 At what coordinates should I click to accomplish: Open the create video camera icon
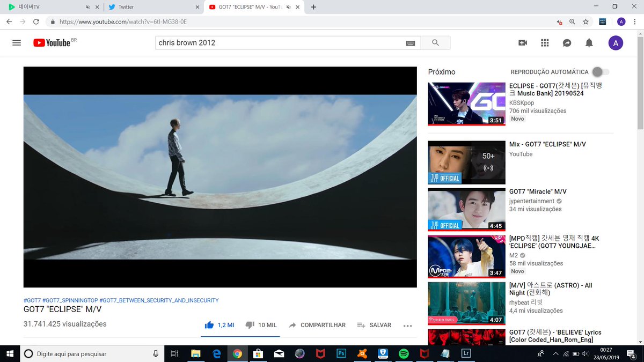(523, 43)
